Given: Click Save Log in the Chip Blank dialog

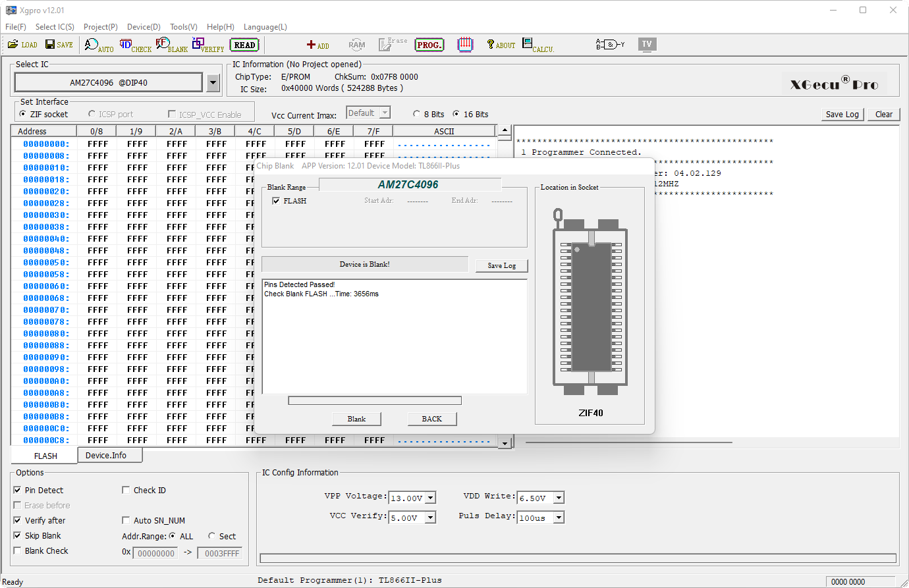Looking at the screenshot, I should click(502, 265).
